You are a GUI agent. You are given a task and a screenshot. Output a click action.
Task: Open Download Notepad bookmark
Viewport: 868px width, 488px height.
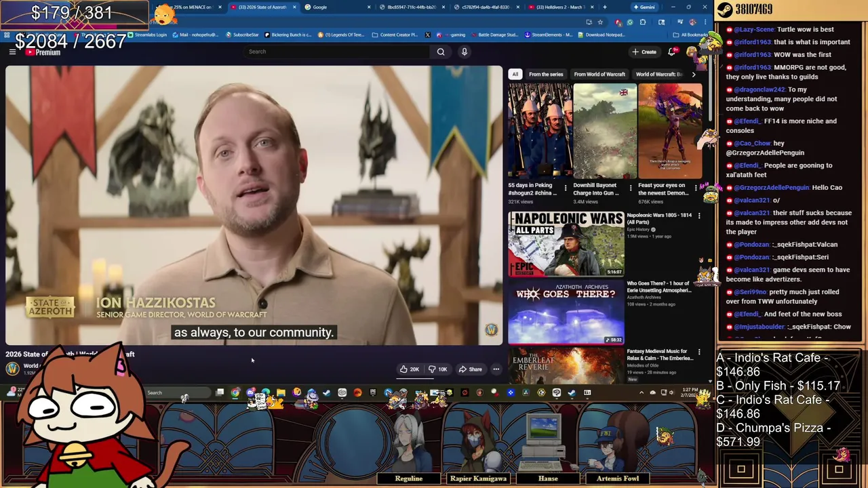pyautogui.click(x=601, y=35)
